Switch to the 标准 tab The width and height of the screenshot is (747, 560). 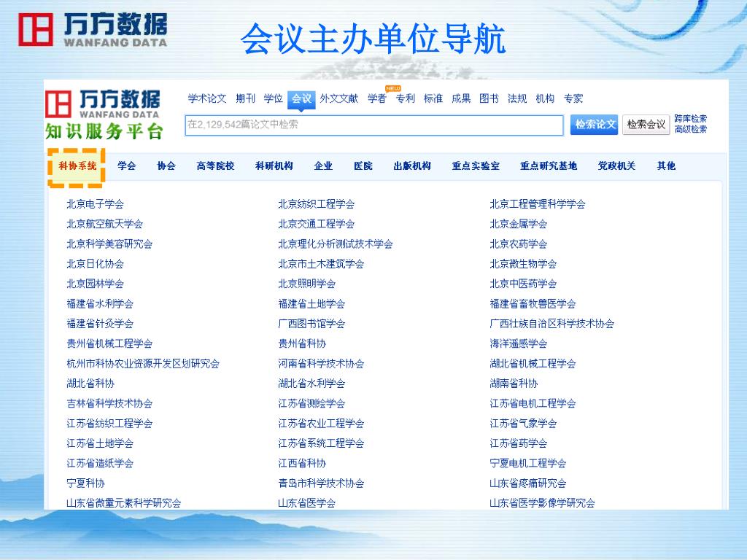pyautogui.click(x=433, y=98)
